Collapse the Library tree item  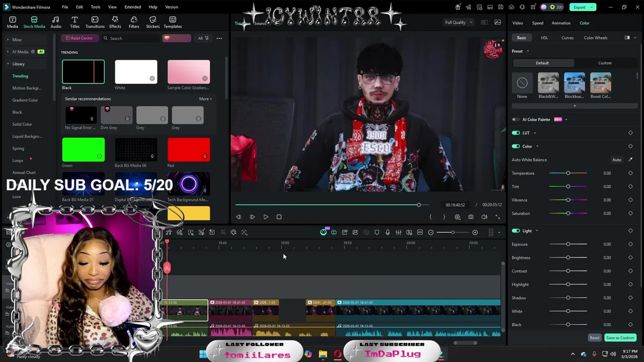pyautogui.click(x=8, y=64)
